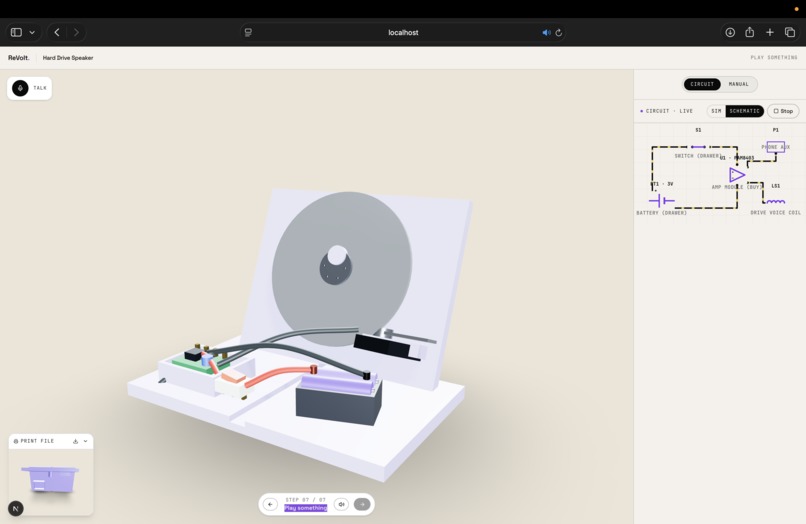
Task: Click the Share icon
Action: [749, 32]
